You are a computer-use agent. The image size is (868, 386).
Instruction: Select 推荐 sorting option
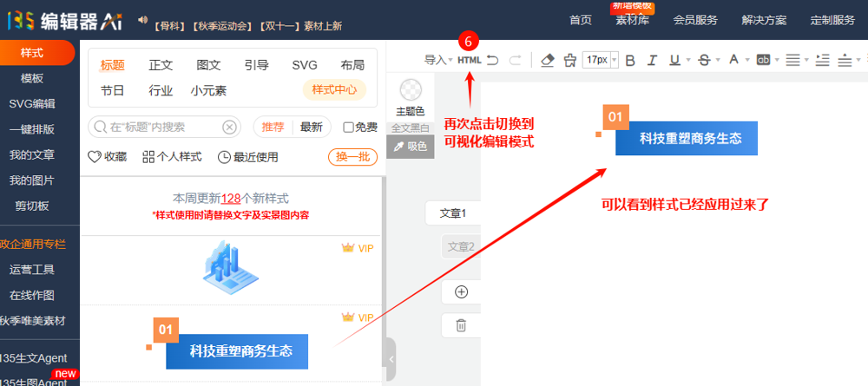[273, 128]
